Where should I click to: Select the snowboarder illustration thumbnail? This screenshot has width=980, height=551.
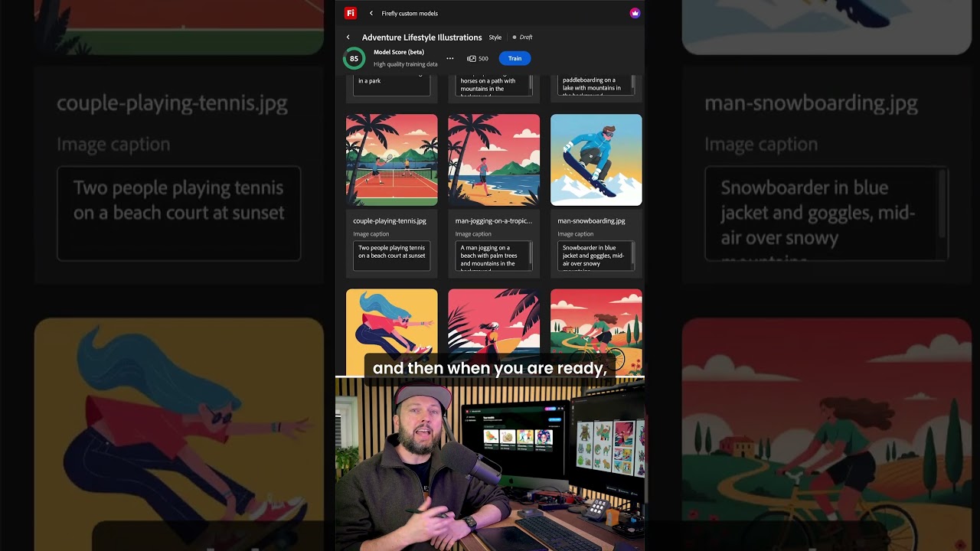pos(596,160)
